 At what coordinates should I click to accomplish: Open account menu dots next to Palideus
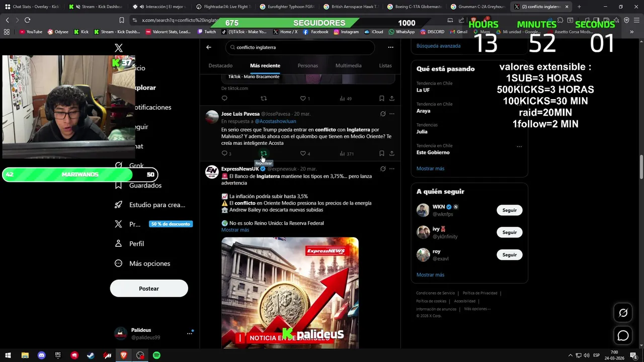click(x=190, y=333)
